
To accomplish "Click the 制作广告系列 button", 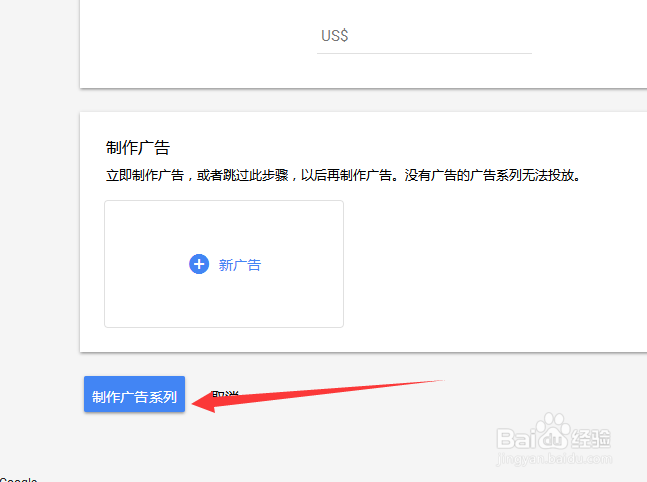I will tap(135, 394).
